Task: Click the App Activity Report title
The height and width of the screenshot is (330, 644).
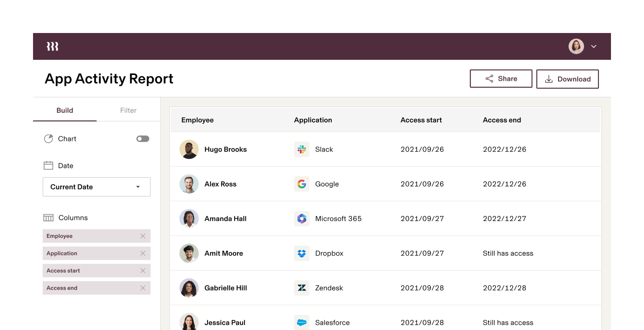Action: pyautogui.click(x=109, y=79)
